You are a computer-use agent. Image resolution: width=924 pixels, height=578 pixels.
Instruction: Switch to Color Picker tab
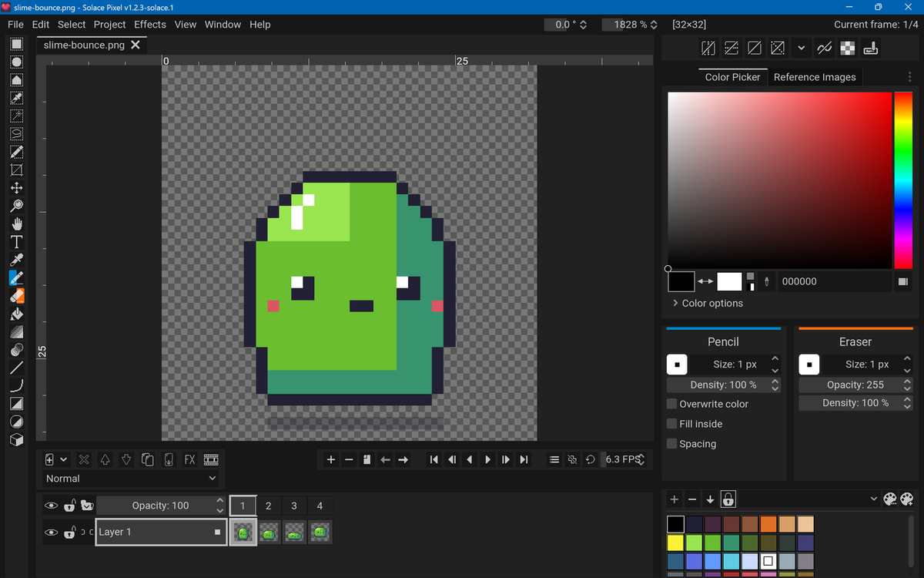pyautogui.click(x=732, y=77)
